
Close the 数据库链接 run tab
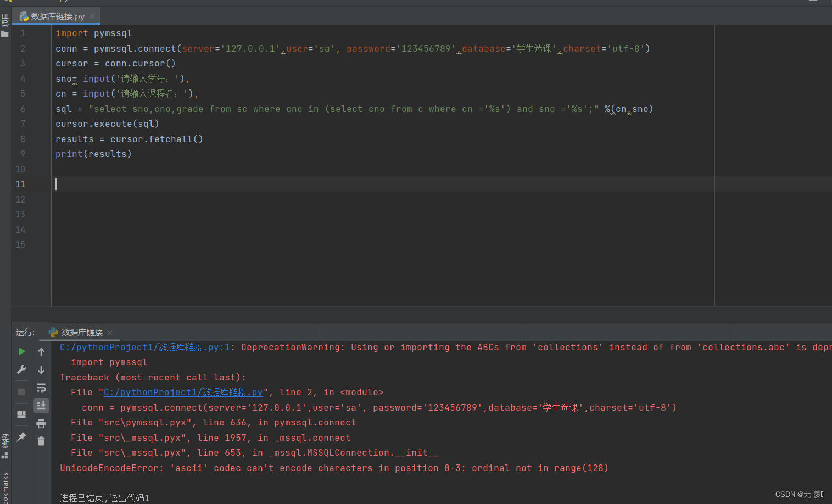(110, 332)
